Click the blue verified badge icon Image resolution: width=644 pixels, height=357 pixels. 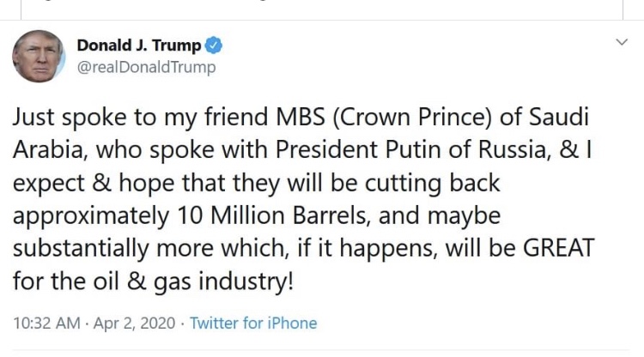tap(216, 45)
